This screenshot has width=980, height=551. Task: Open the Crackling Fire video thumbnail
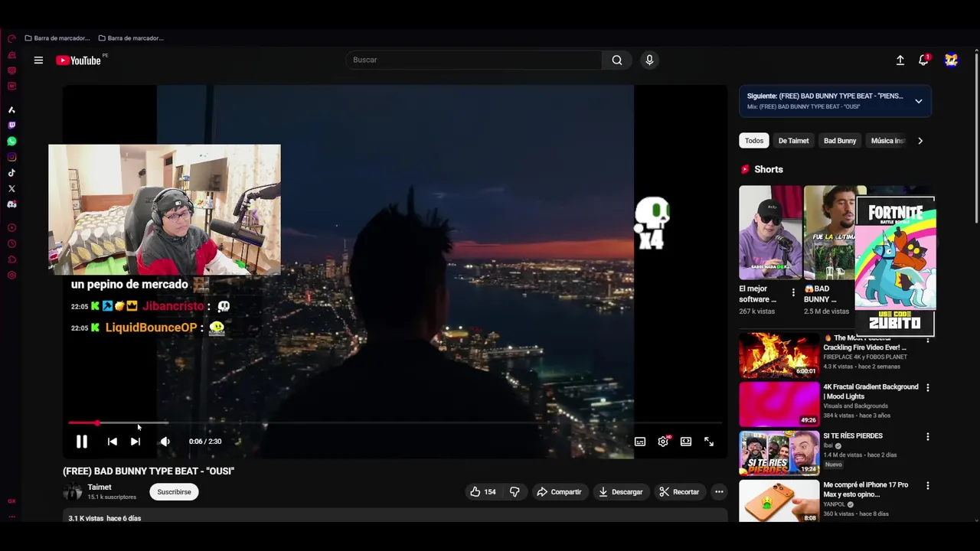coord(779,354)
